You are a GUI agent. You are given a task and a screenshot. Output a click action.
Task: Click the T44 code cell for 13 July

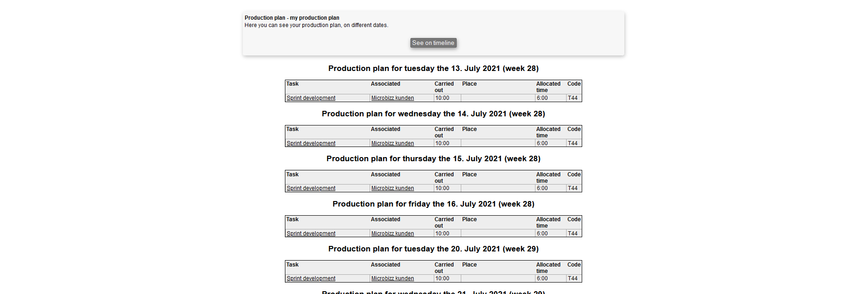(573, 98)
